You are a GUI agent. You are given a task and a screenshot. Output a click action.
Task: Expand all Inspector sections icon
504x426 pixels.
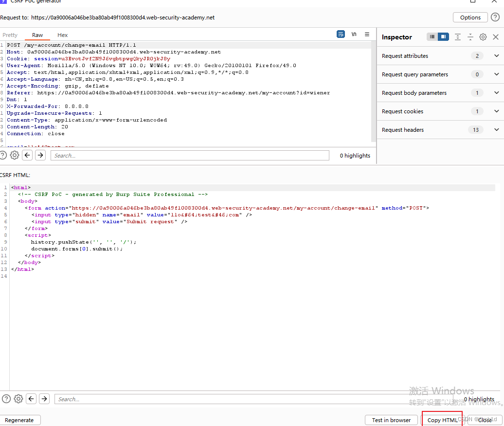(458, 37)
